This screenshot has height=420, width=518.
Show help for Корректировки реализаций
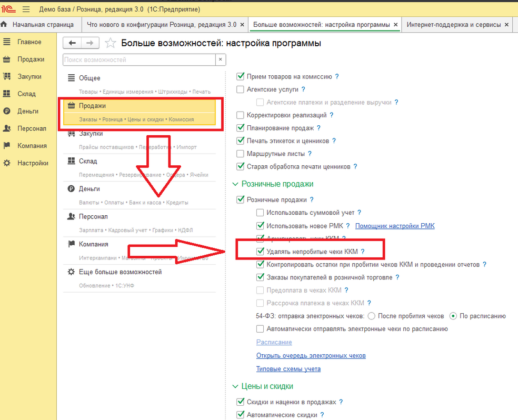click(331, 115)
